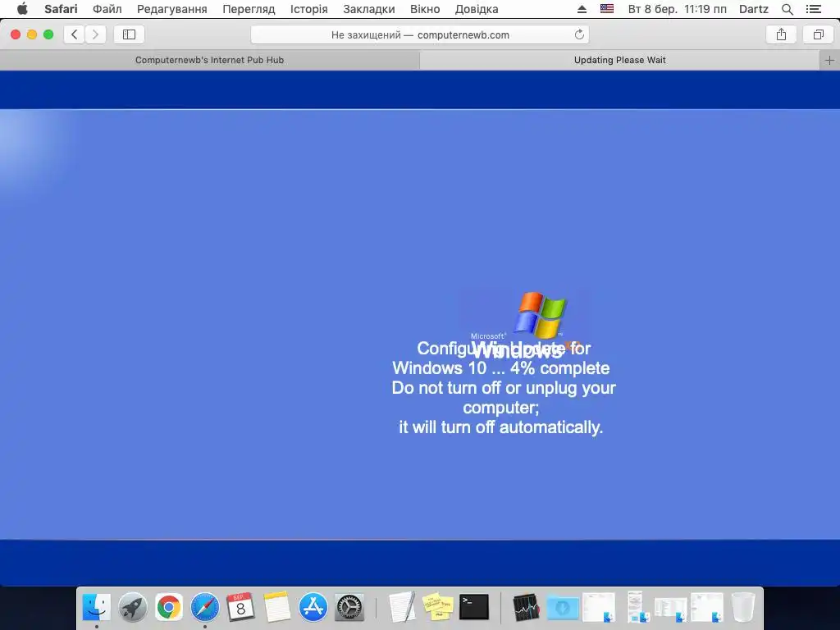Screen dimensions: 840x630
Task: Click the Safari Share button
Action: click(781, 34)
